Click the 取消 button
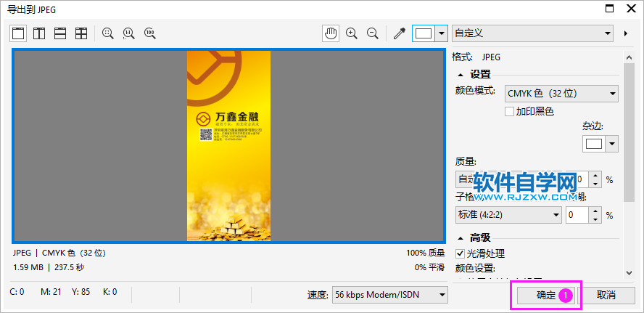644x313 pixels. (x=606, y=295)
